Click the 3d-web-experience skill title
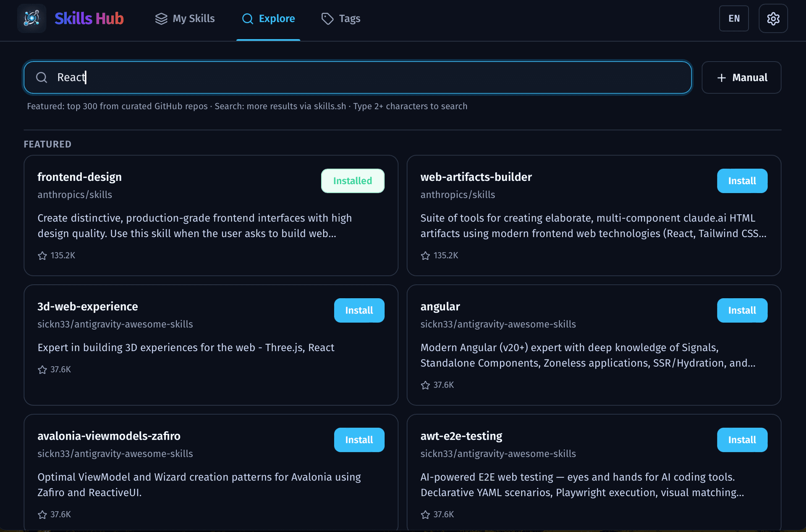This screenshot has width=806, height=532. click(87, 307)
